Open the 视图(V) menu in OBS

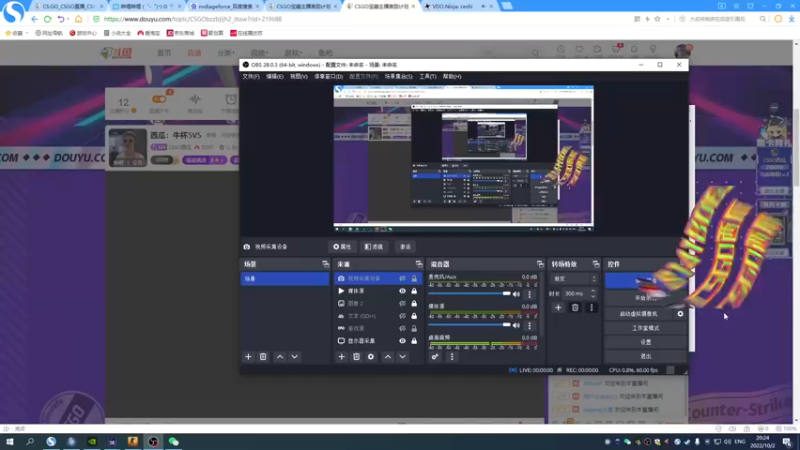[x=298, y=77]
